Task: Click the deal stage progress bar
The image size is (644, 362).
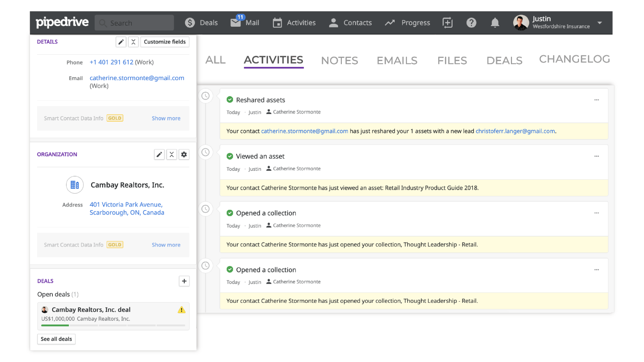Action: (113, 325)
